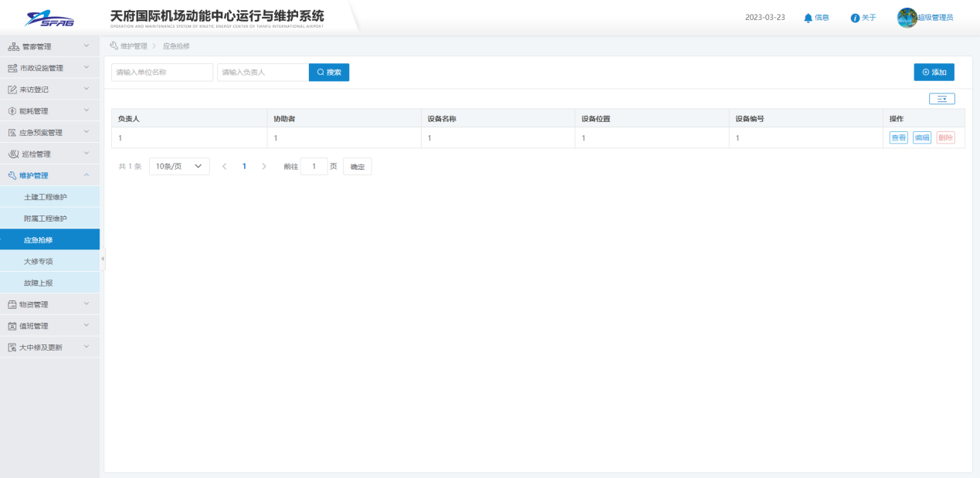The width and height of the screenshot is (980, 478).
Task: Open the 故障上报 submenu item
Action: [x=39, y=283]
